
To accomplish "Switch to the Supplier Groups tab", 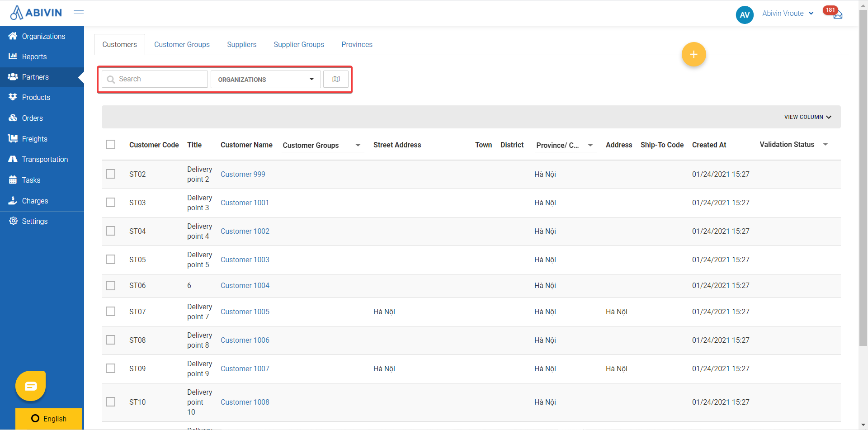I will click(x=299, y=44).
